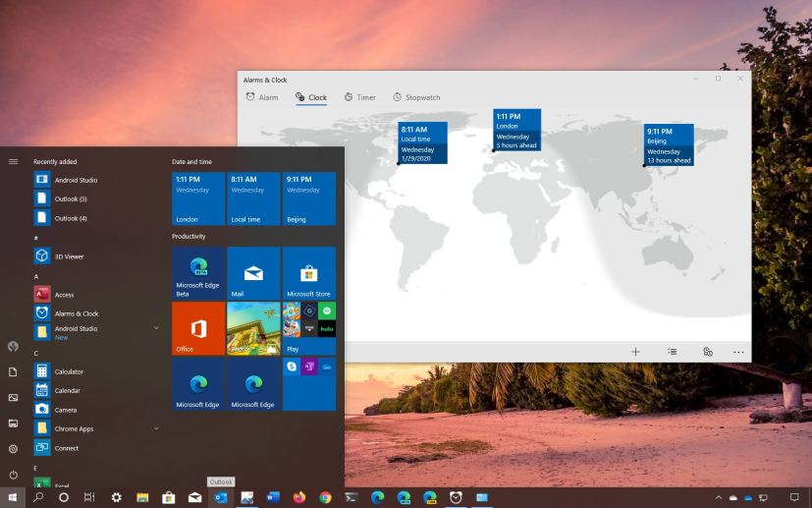The width and height of the screenshot is (812, 508).
Task: Click the Productivity group header
Action: (189, 237)
